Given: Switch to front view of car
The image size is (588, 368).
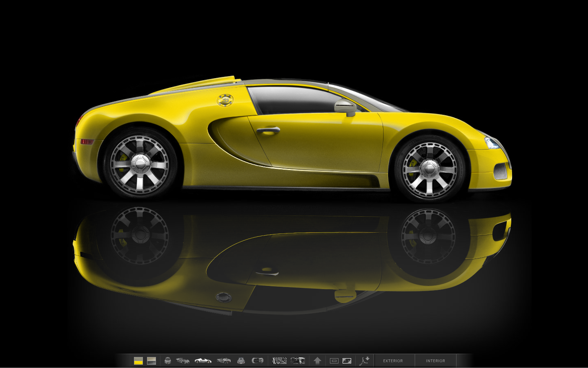Looking at the screenshot, I should 168,361.
